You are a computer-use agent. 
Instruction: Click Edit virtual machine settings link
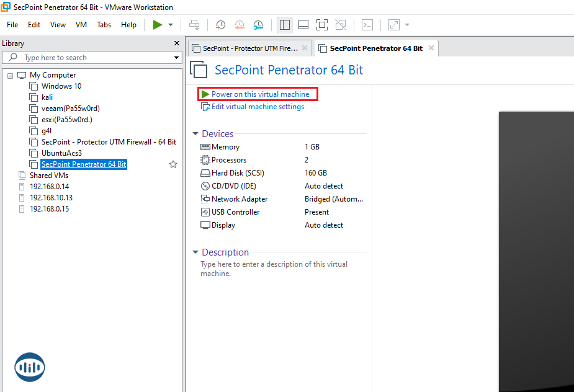point(258,107)
